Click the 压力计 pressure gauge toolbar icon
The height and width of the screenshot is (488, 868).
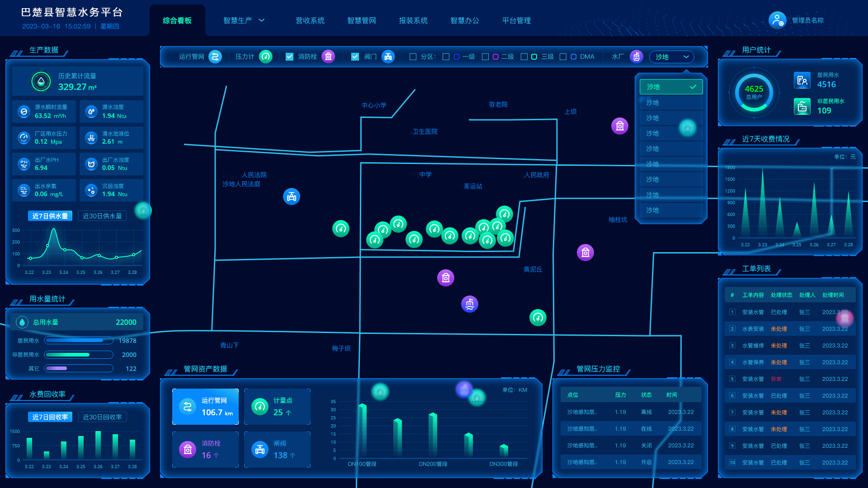[x=266, y=56]
